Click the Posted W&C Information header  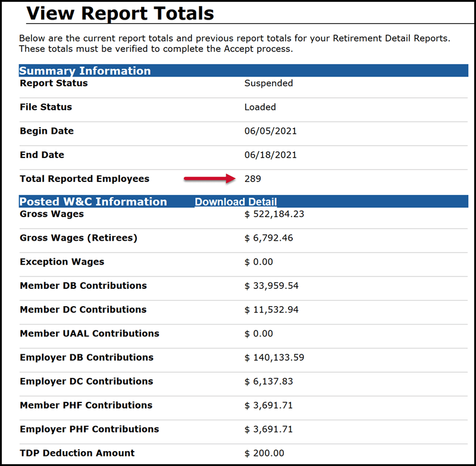[x=93, y=201]
